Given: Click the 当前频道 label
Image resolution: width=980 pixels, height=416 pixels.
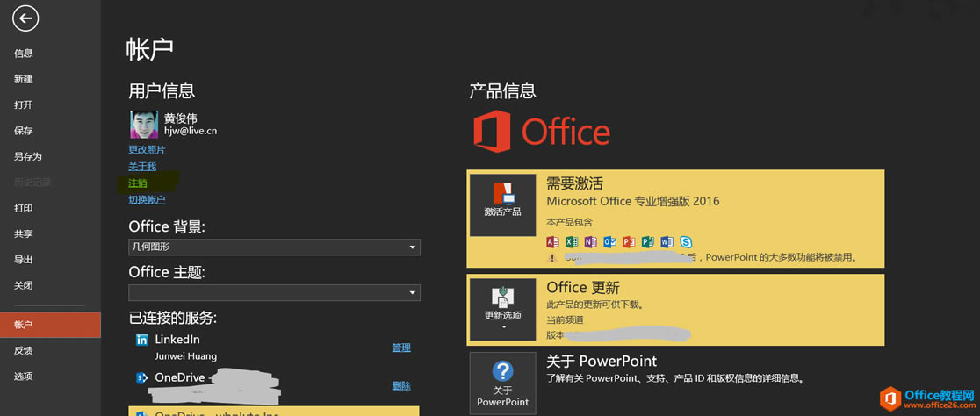Looking at the screenshot, I should point(565,320).
